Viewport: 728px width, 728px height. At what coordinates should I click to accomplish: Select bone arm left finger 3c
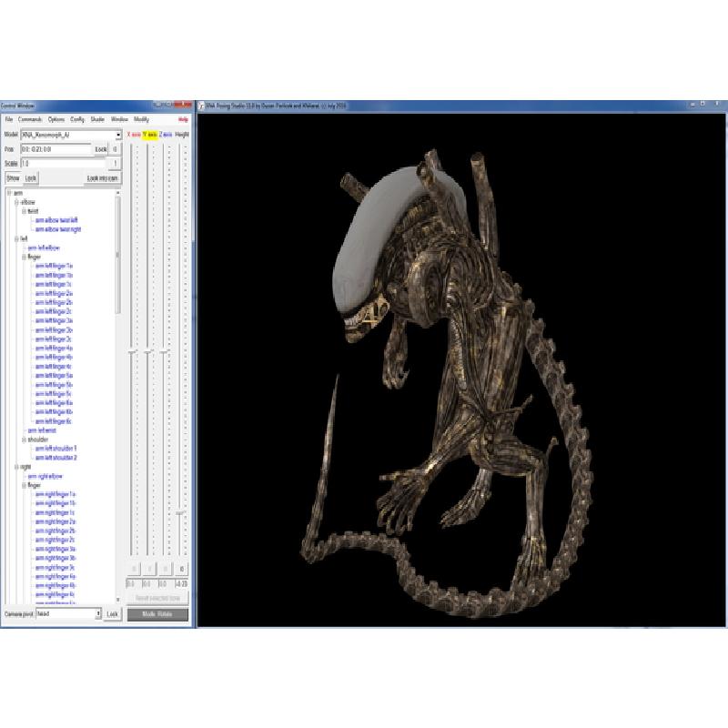coord(54,339)
